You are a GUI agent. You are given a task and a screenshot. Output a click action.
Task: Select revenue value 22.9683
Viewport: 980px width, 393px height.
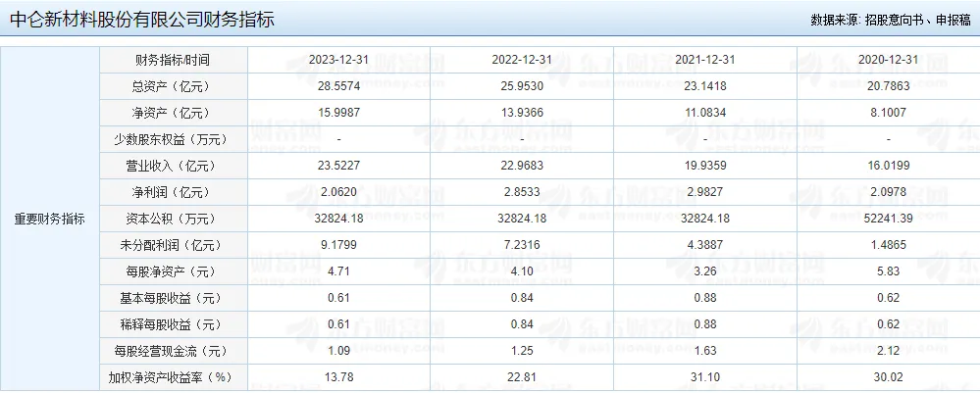pos(522,167)
